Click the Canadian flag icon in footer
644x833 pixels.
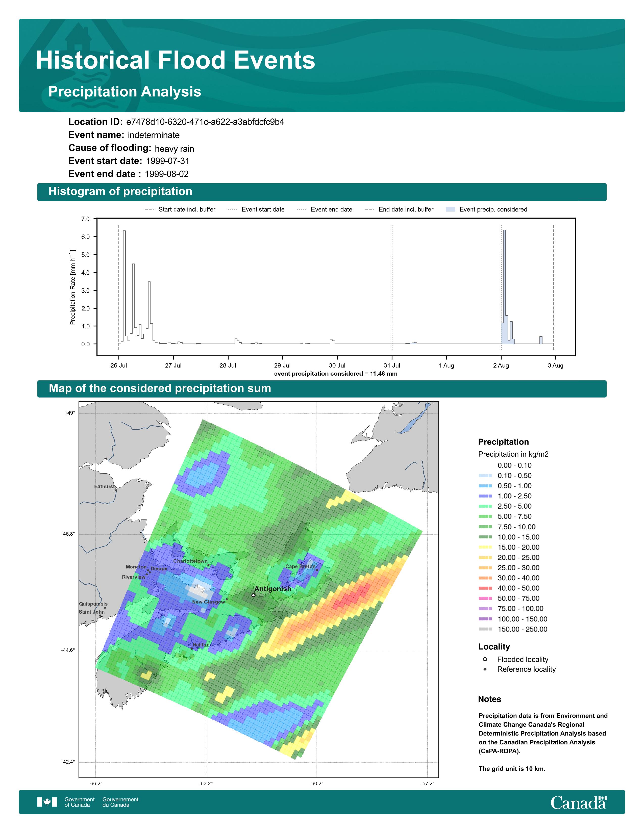click(x=46, y=802)
